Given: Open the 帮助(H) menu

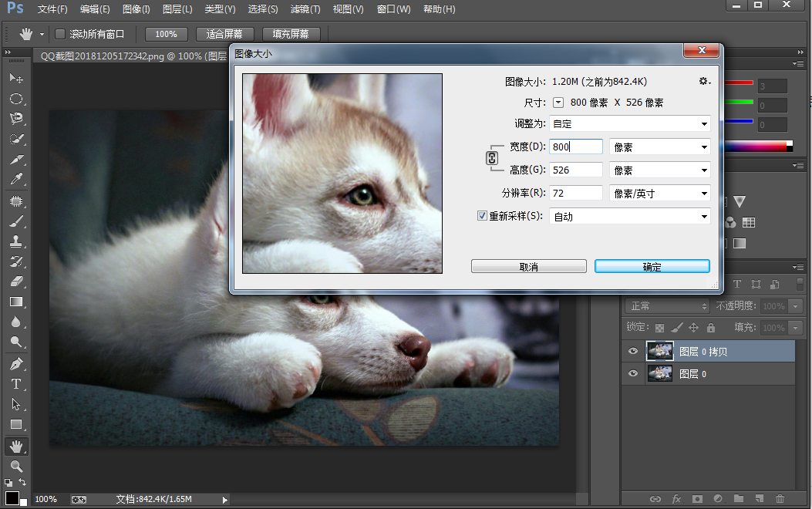Looking at the screenshot, I should [x=439, y=9].
